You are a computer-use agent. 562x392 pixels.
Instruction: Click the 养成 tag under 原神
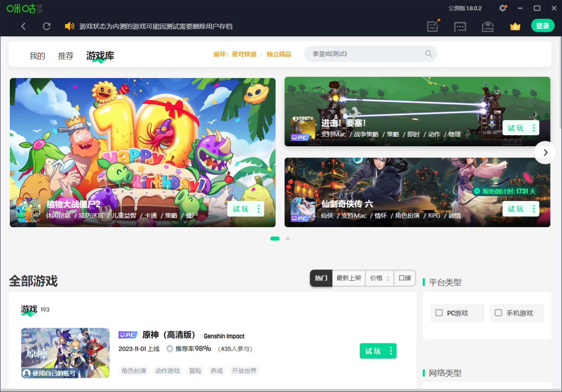click(217, 371)
